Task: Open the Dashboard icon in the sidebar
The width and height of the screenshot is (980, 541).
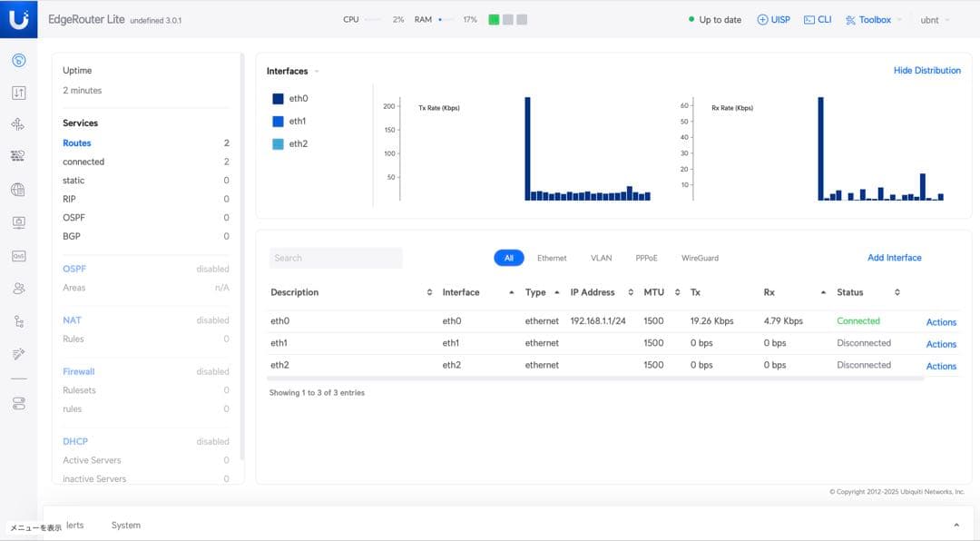Action: pos(18,61)
